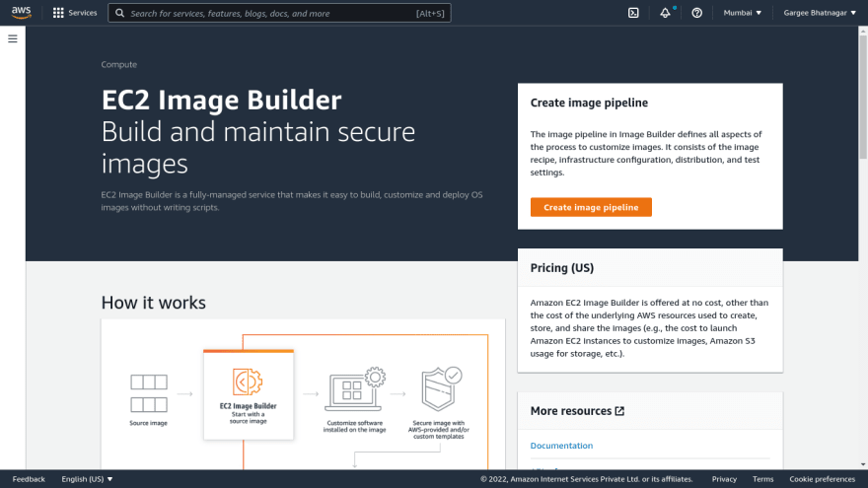Click the Feedback link in footer
Screen dimensions: 868x488
pos(29,479)
